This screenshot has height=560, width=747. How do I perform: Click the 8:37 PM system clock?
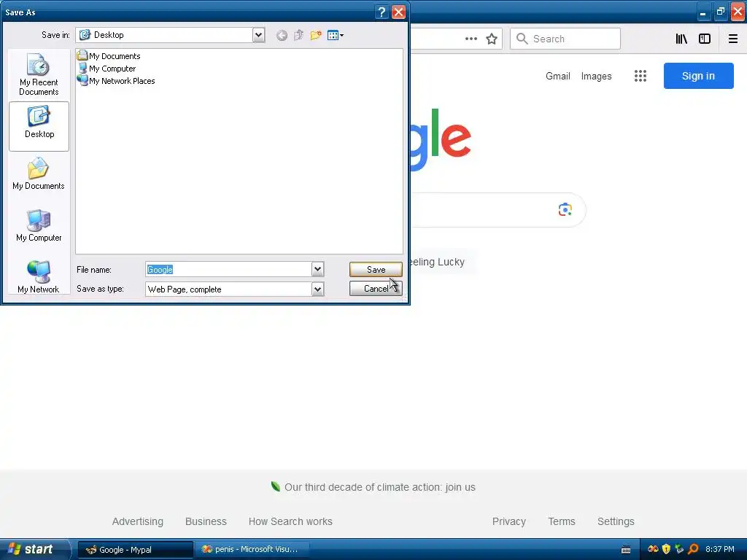coord(720,549)
